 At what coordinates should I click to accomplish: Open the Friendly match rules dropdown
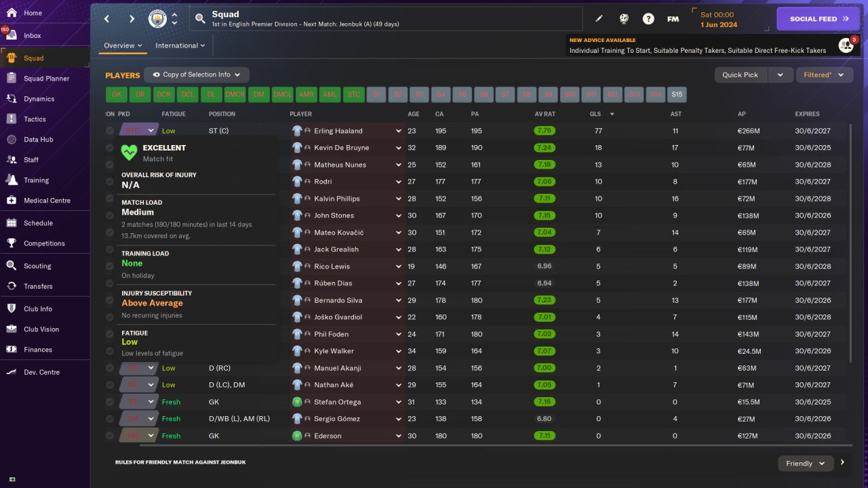click(x=806, y=464)
